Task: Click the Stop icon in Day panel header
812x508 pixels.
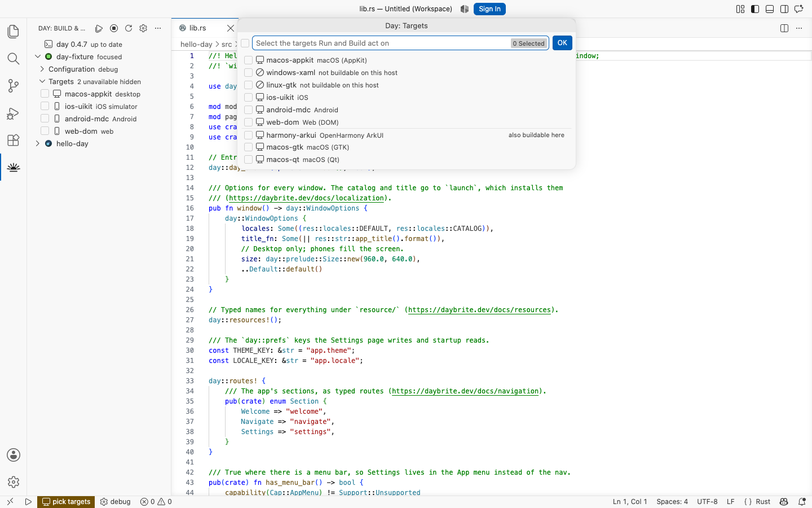Action: (114, 28)
